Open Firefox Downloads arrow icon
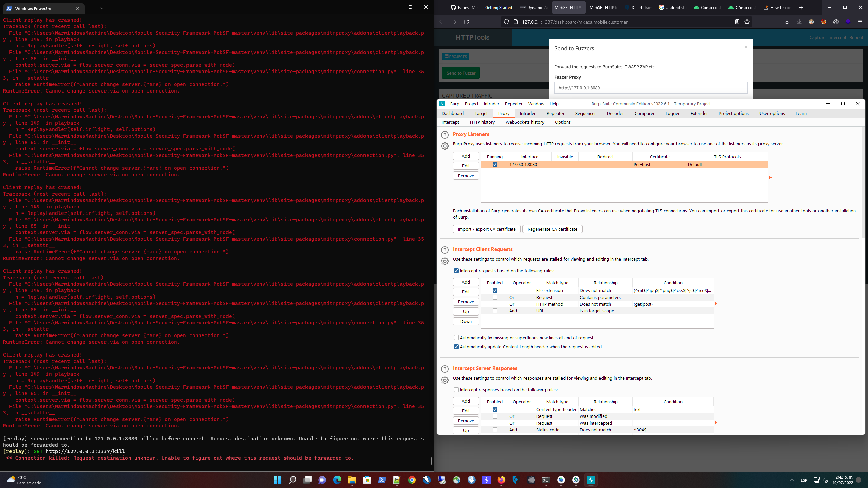This screenshot has width=868, height=488. click(799, 22)
